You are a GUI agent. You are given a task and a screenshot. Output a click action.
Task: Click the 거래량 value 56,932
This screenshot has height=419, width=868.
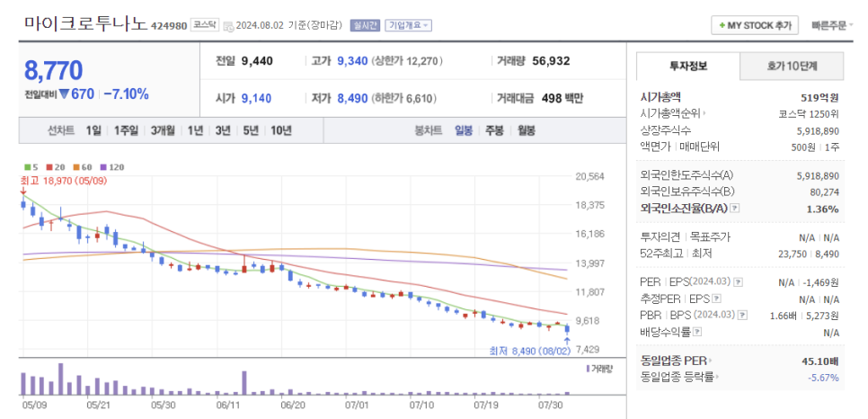(x=551, y=61)
